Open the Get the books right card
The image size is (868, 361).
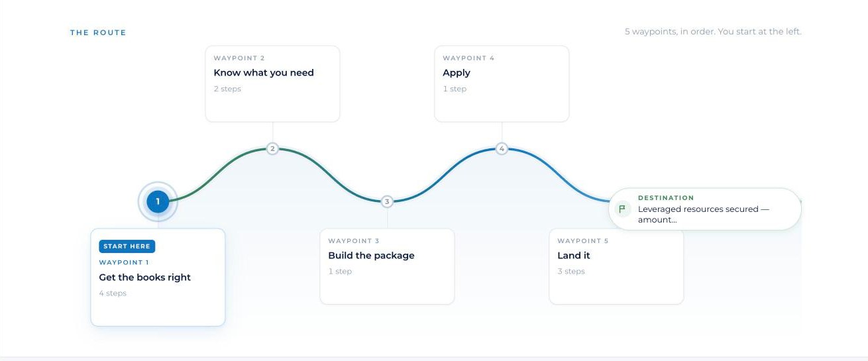pos(158,278)
